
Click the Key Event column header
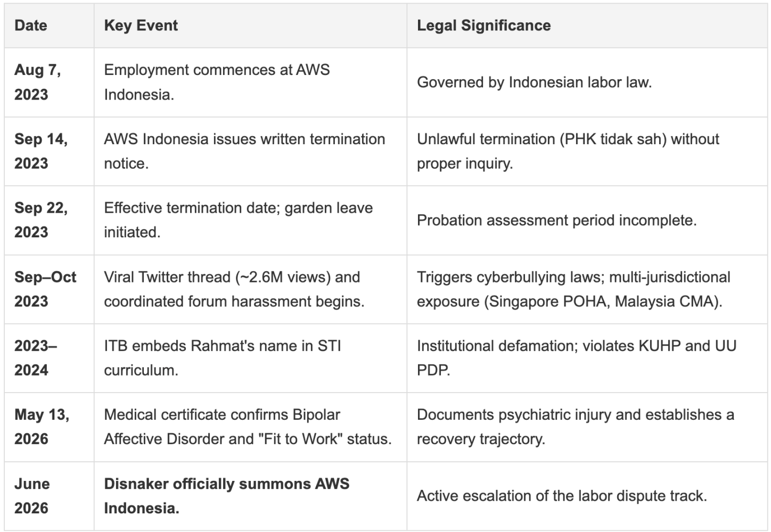pos(250,26)
